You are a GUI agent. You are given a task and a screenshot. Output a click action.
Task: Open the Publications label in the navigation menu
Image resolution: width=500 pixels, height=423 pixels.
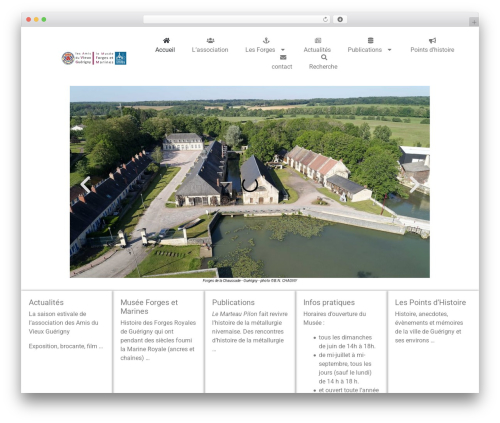click(x=365, y=50)
